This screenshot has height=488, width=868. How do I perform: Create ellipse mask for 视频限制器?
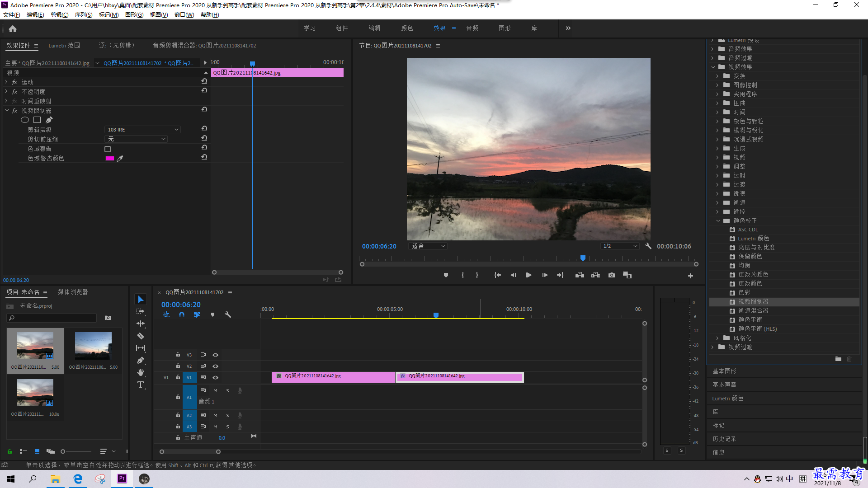tap(25, 120)
